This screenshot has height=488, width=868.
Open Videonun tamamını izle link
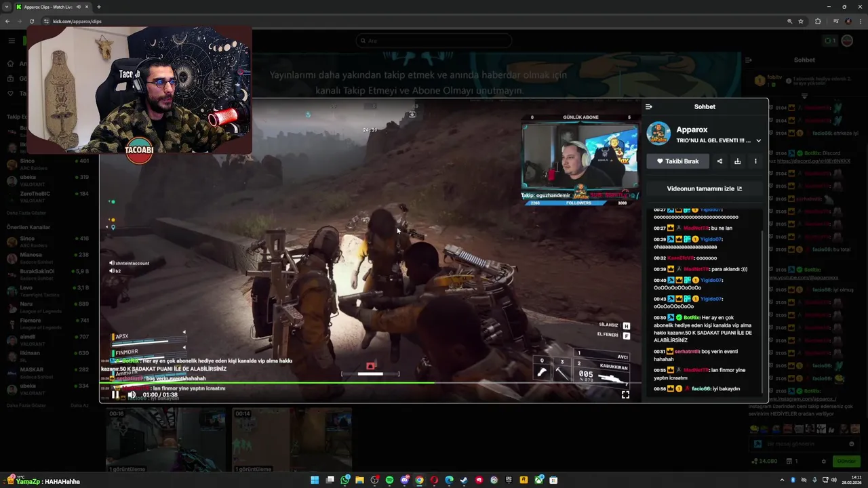tap(705, 188)
